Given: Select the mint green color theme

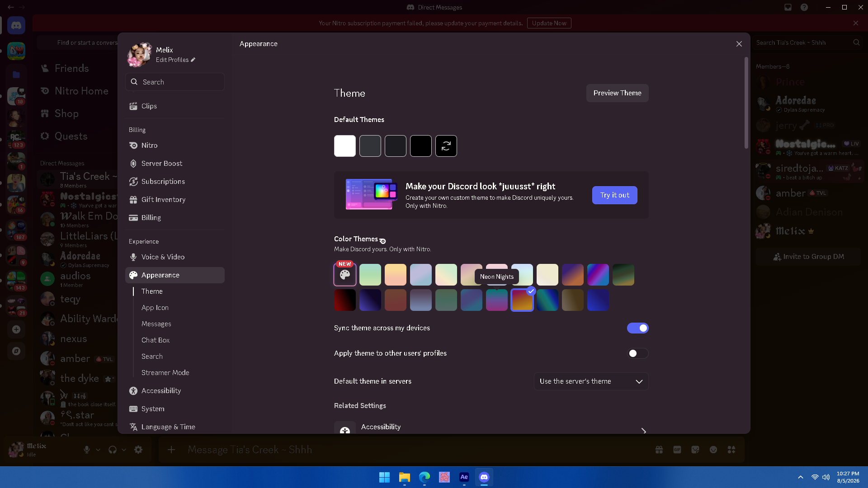Looking at the screenshot, I should click(370, 275).
